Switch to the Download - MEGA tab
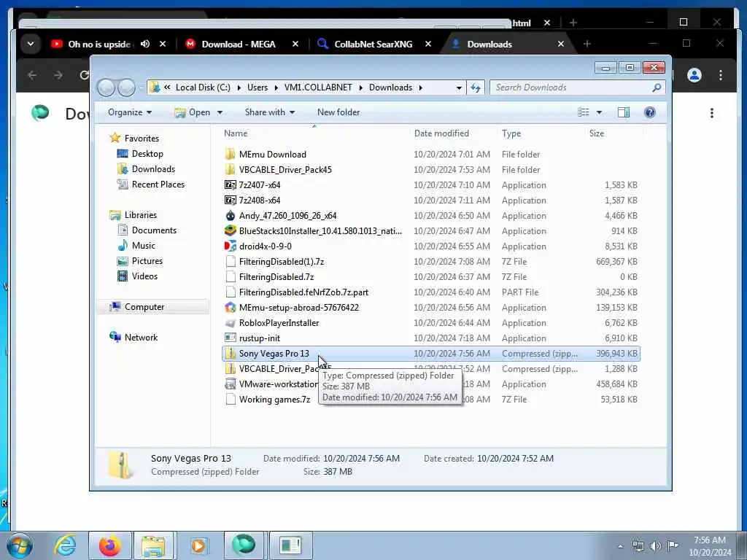 click(x=239, y=44)
